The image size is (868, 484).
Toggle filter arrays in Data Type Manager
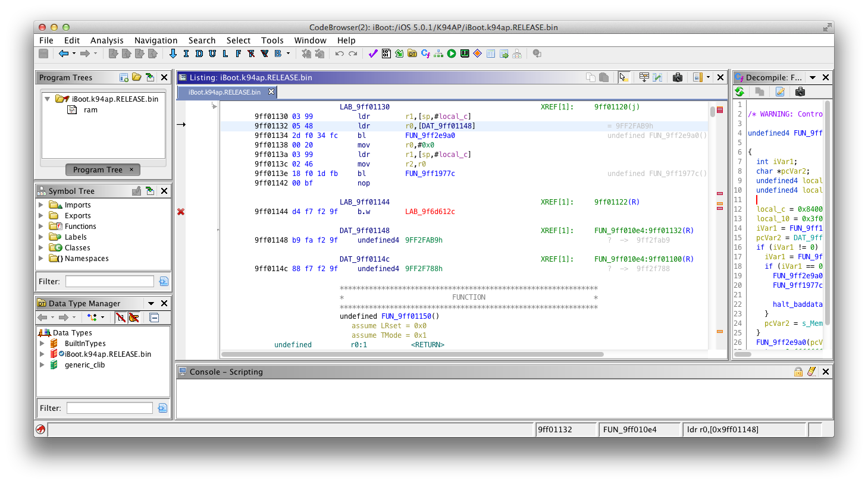coord(121,318)
